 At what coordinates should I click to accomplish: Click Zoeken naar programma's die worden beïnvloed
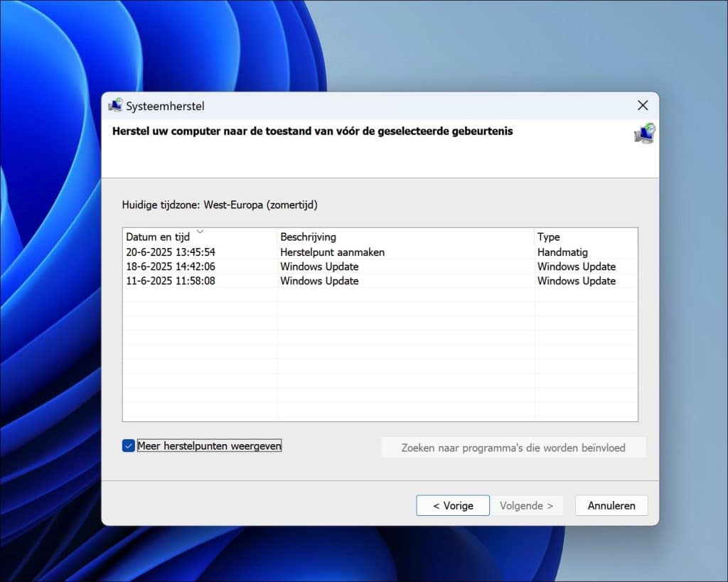tap(513, 448)
